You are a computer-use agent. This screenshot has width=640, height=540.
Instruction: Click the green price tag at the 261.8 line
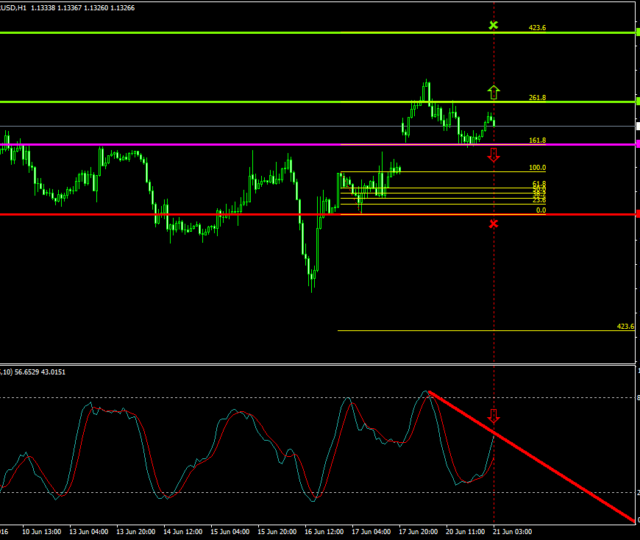[x=636, y=101]
